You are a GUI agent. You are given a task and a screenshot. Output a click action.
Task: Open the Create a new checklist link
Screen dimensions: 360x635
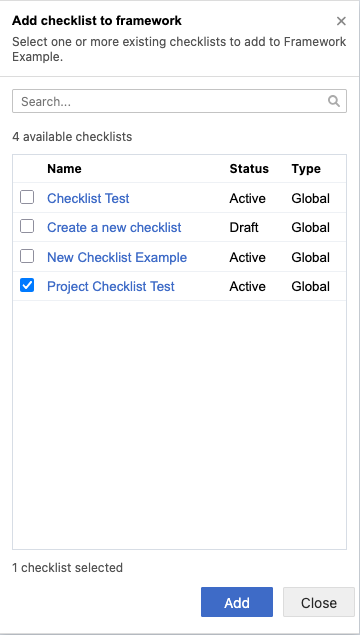114,227
